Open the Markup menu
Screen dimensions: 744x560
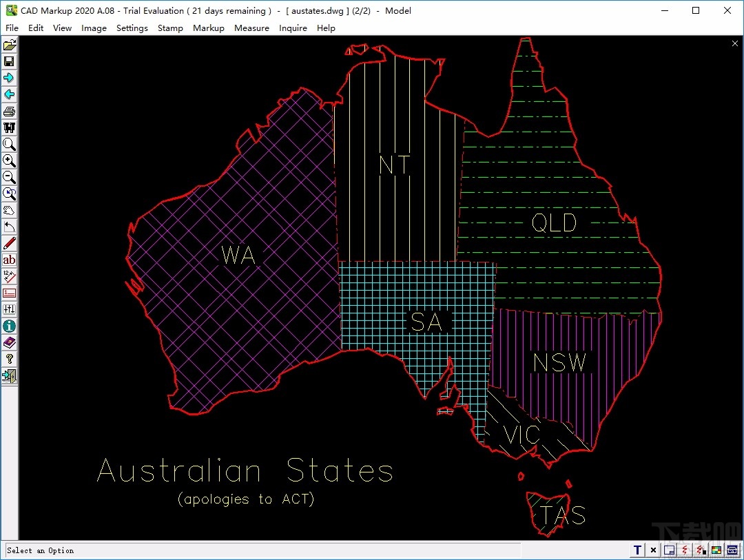(209, 28)
